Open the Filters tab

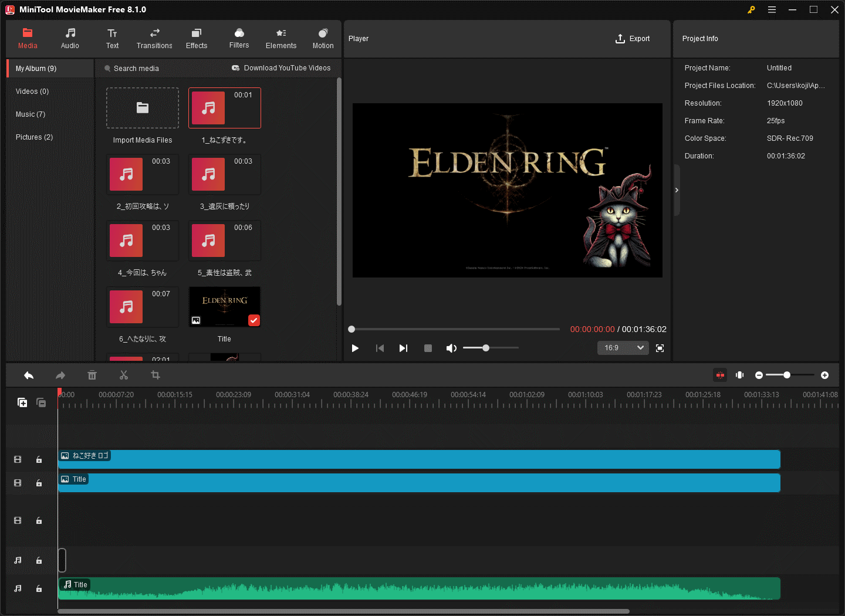[239, 39]
